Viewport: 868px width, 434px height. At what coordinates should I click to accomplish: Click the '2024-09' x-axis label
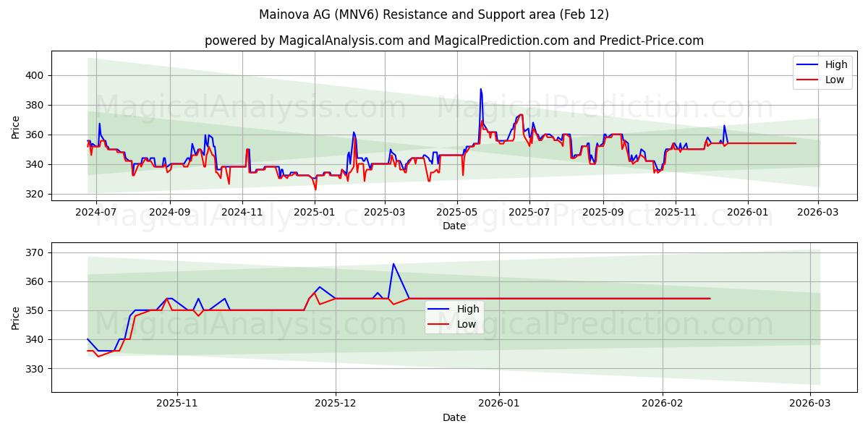(x=170, y=213)
